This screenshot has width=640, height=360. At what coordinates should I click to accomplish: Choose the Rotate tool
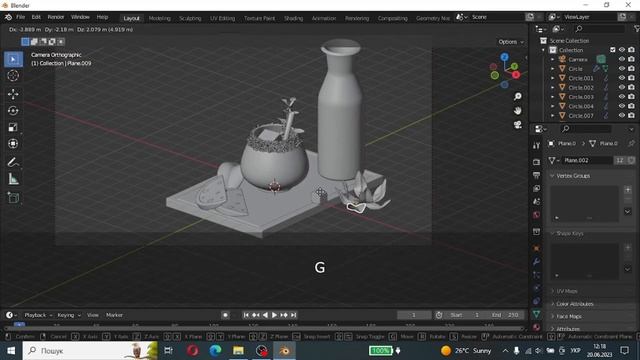tap(13, 111)
